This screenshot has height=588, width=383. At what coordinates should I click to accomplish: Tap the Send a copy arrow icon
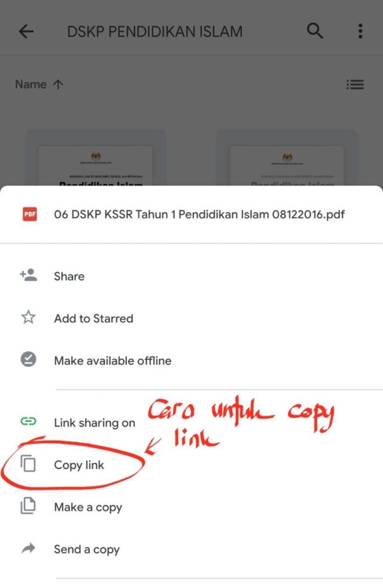[29, 549]
